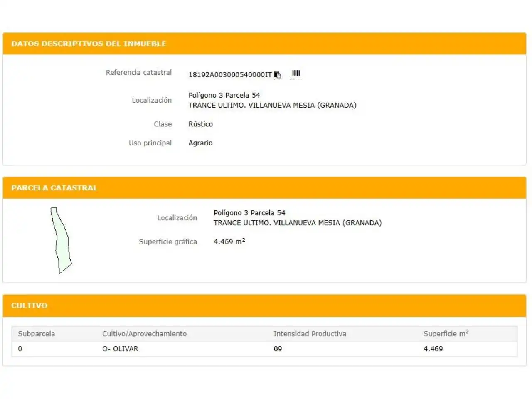Select the Agrario uso principal value
The height and width of the screenshot is (399, 532).
200,143
